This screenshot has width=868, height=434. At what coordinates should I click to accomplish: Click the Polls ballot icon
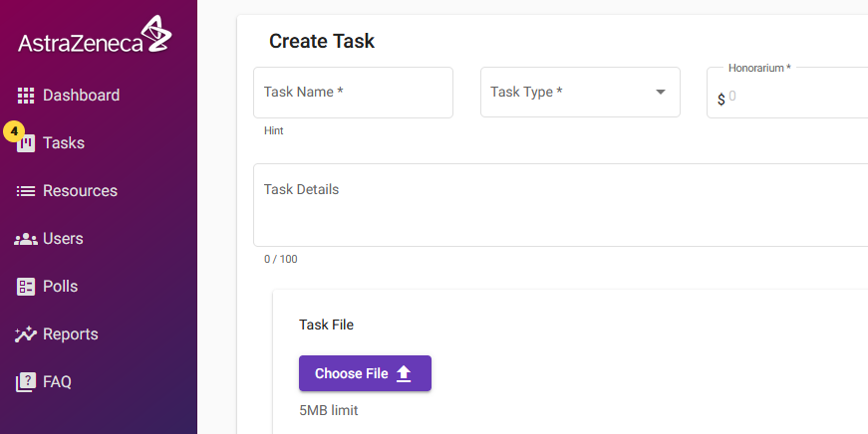point(26,287)
